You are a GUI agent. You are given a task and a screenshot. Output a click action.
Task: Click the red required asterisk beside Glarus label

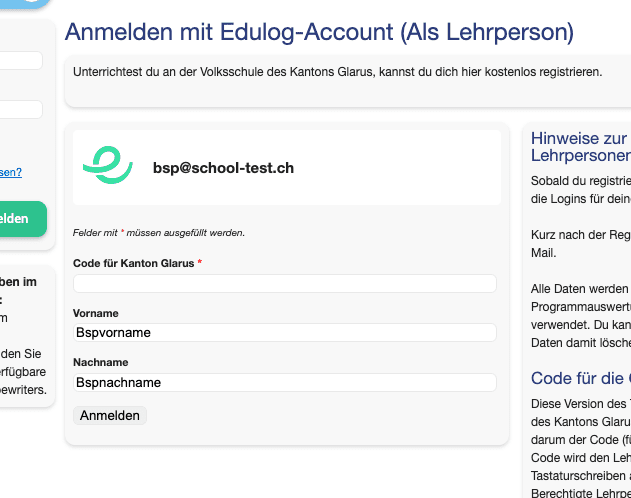(200, 262)
